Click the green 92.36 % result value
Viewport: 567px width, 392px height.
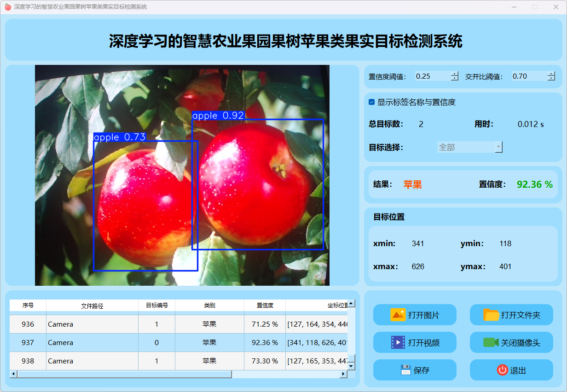pyautogui.click(x=535, y=184)
